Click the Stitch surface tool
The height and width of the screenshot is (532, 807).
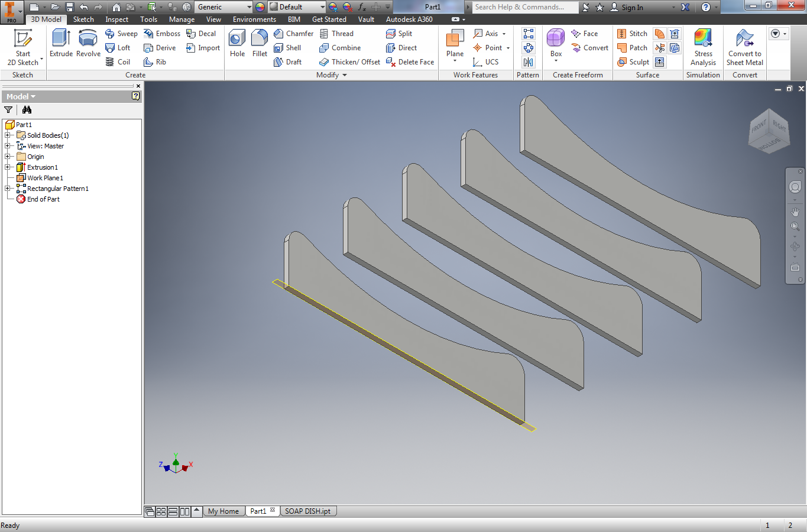[632, 34]
